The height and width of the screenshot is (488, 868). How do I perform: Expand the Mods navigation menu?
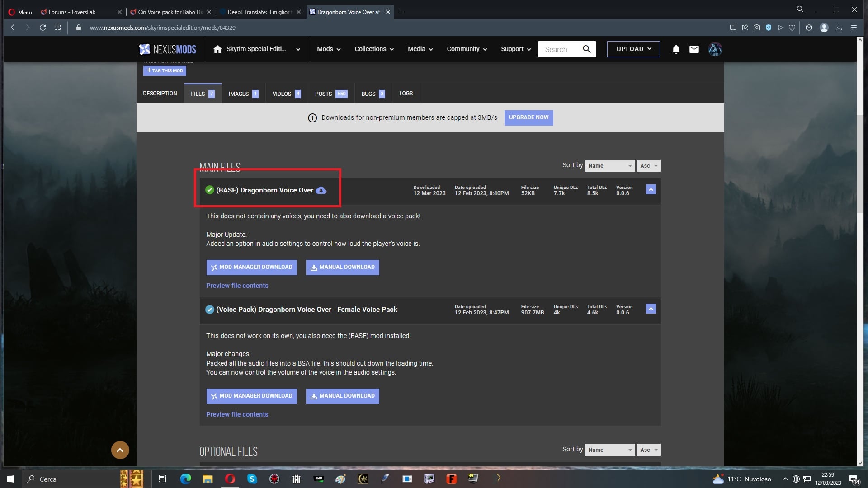329,49
